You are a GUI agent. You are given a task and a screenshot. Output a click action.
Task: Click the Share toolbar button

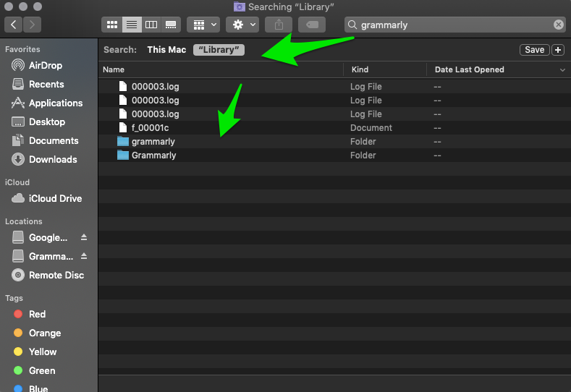tap(279, 25)
